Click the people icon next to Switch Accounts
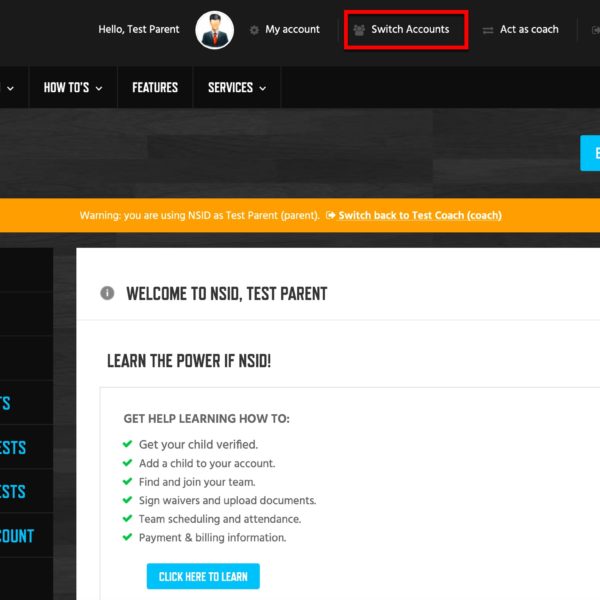Image resolution: width=600 pixels, height=600 pixels. tap(359, 30)
